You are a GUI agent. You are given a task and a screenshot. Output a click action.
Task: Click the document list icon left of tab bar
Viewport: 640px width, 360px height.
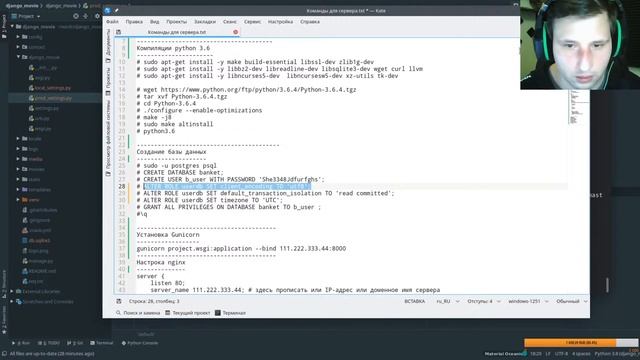(x=118, y=32)
